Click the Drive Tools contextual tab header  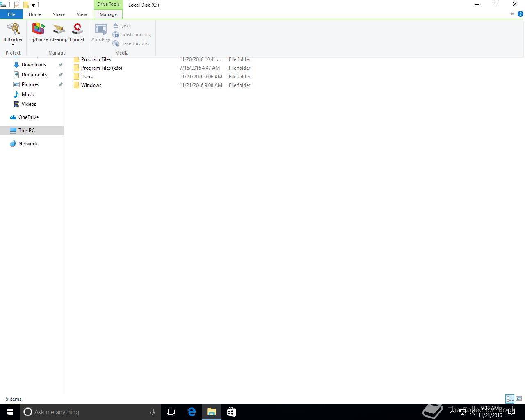pos(108,5)
